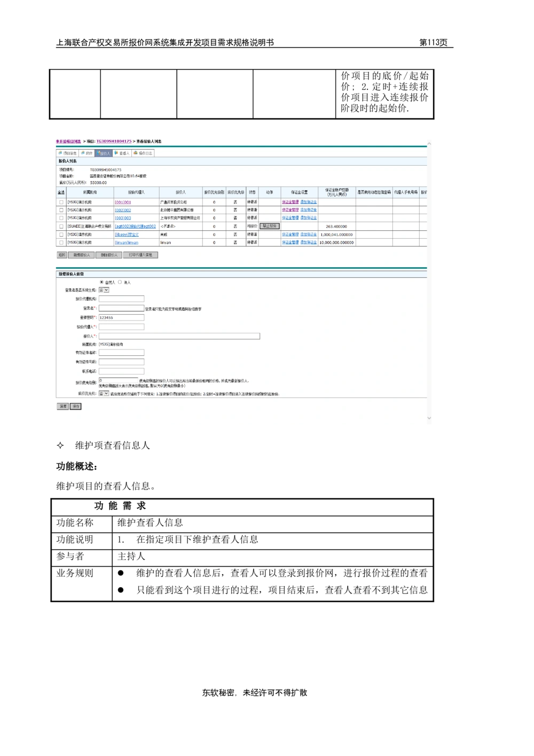This screenshot has width=534, height=756.
Task: Click 禁止报价 button in agt002 row
Action: tap(269, 227)
